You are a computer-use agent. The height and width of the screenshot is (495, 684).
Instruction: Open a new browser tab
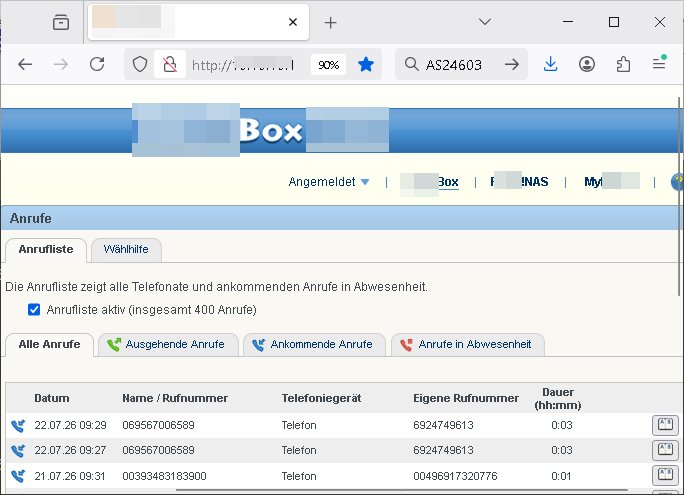330,22
